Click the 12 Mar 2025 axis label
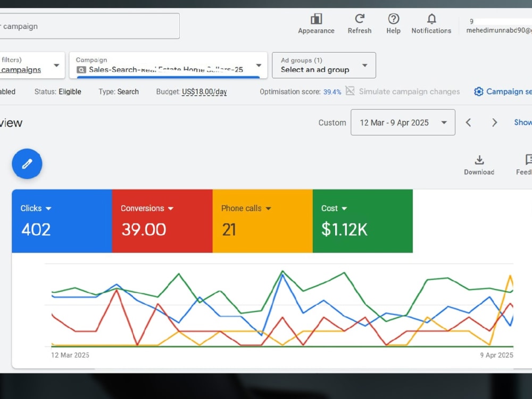 70,355
